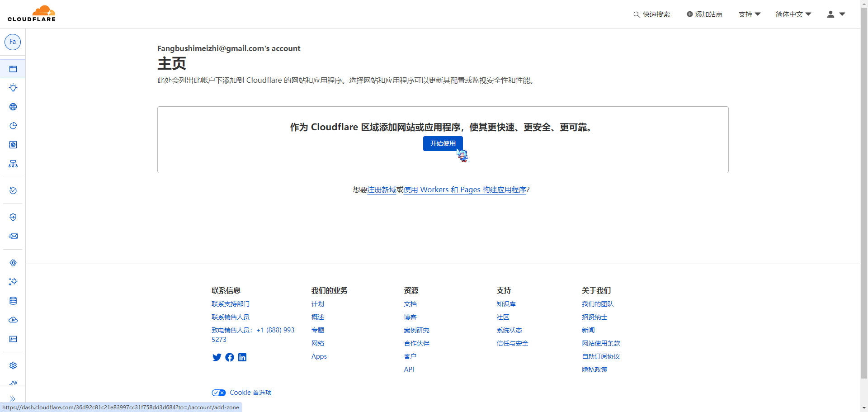Click the 开始使用 button
The height and width of the screenshot is (412, 868).
click(x=443, y=143)
